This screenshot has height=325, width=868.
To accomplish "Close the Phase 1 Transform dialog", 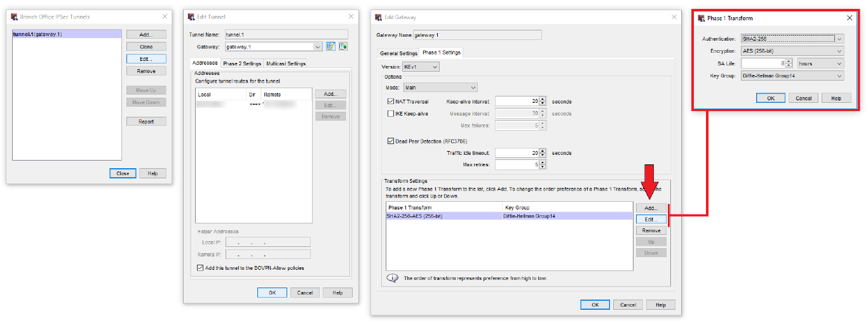I will 850,18.
